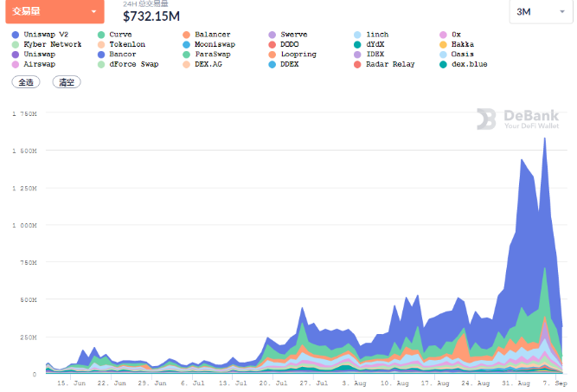Click the Oasis legend dot

click(x=443, y=55)
